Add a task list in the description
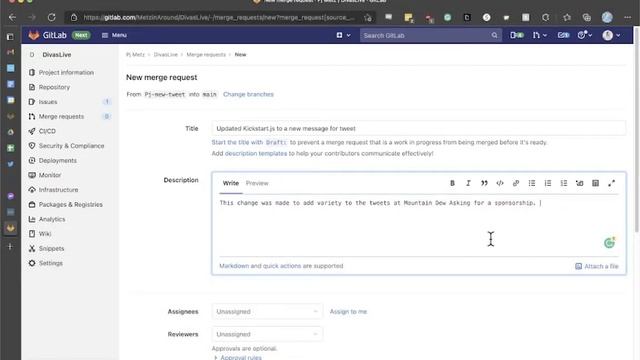This screenshot has width=640, height=360. coord(564,183)
